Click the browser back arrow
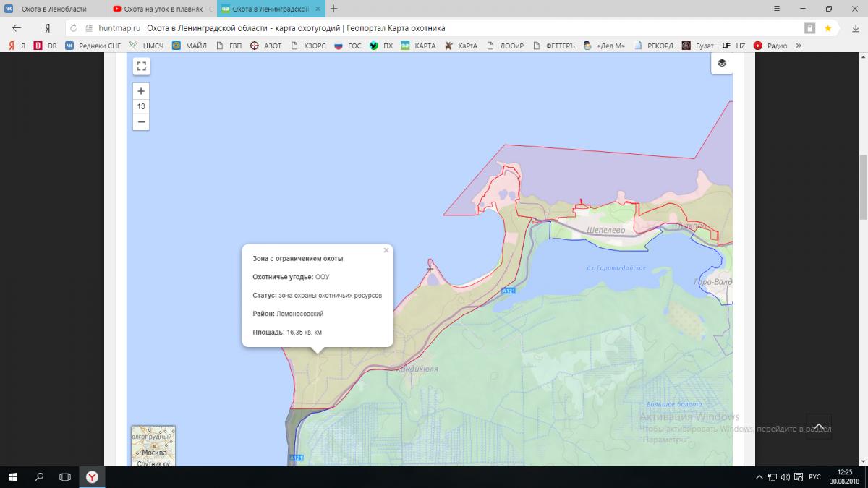Viewport: 868px width, 488px height. pos(17,28)
